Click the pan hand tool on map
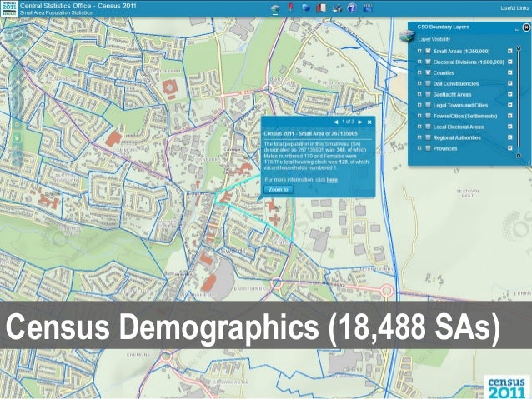This screenshot has width=532, height=399. point(17,137)
